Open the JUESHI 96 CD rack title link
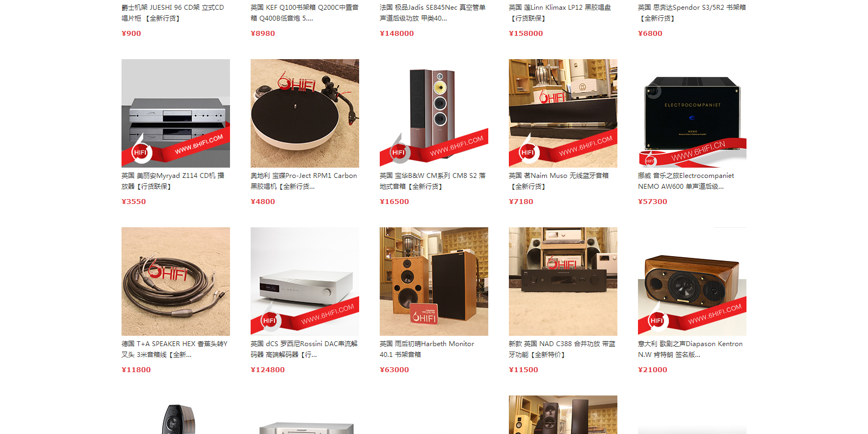The image size is (868, 434). (173, 13)
